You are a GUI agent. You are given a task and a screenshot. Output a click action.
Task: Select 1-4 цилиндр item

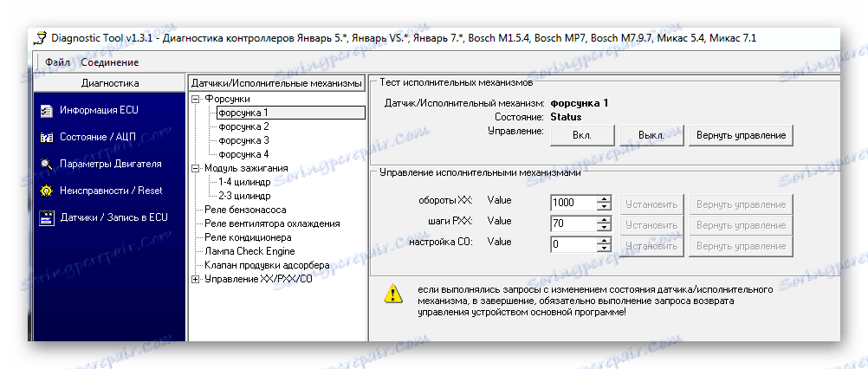pos(244,182)
